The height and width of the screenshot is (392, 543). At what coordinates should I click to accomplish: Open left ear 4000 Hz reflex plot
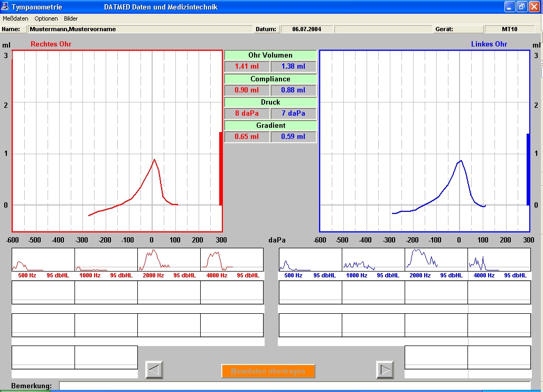pos(499,259)
